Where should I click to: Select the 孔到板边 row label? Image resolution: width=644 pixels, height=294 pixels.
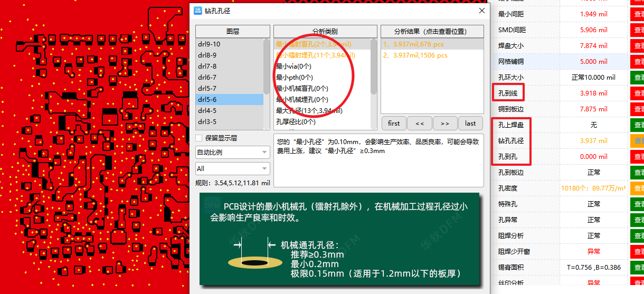coord(511,173)
